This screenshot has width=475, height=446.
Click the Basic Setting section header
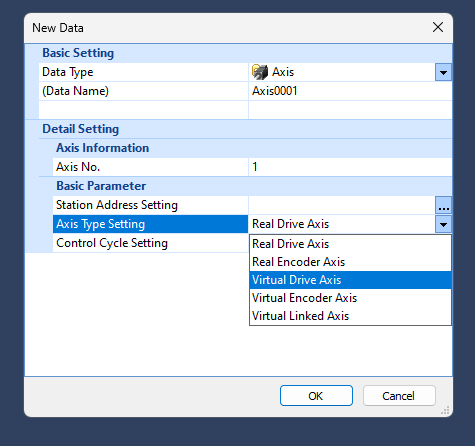(78, 53)
